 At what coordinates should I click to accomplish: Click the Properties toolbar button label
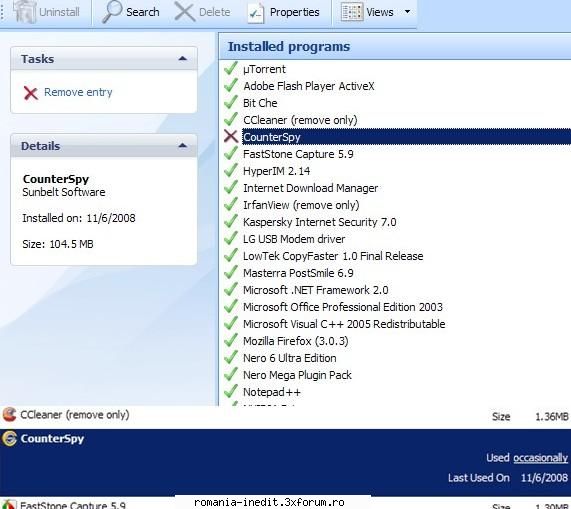tap(294, 12)
